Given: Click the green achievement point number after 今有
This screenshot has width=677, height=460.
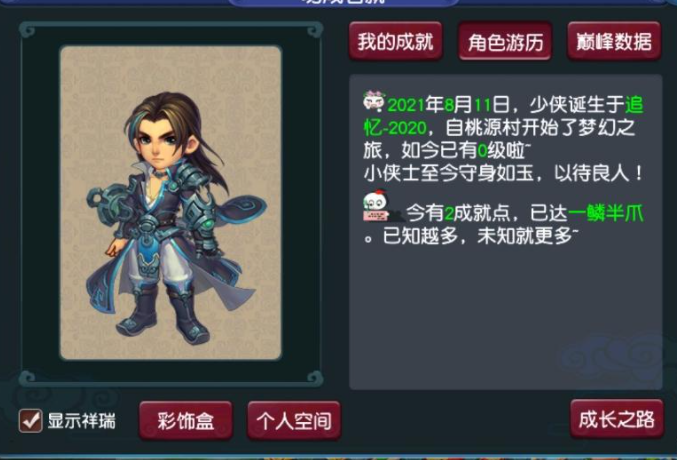Looking at the screenshot, I should tap(449, 213).
